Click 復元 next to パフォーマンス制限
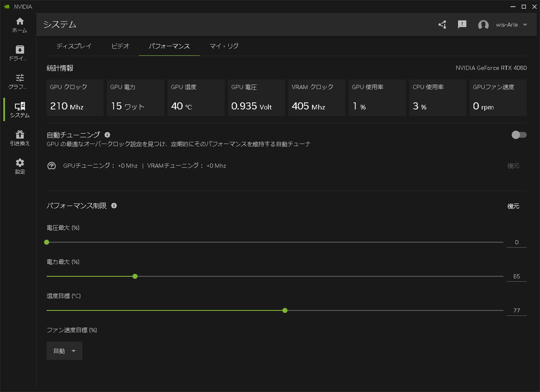 [x=514, y=206]
